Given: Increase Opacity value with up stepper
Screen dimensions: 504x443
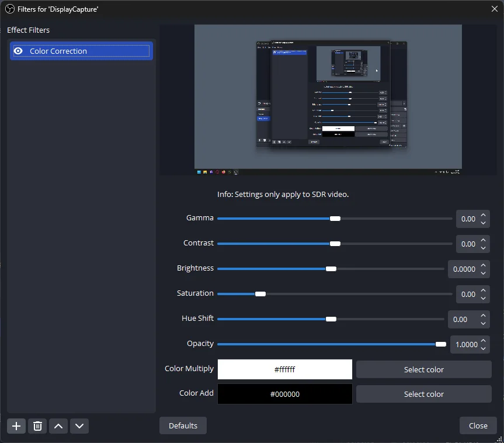Looking at the screenshot, I should tap(483, 340).
